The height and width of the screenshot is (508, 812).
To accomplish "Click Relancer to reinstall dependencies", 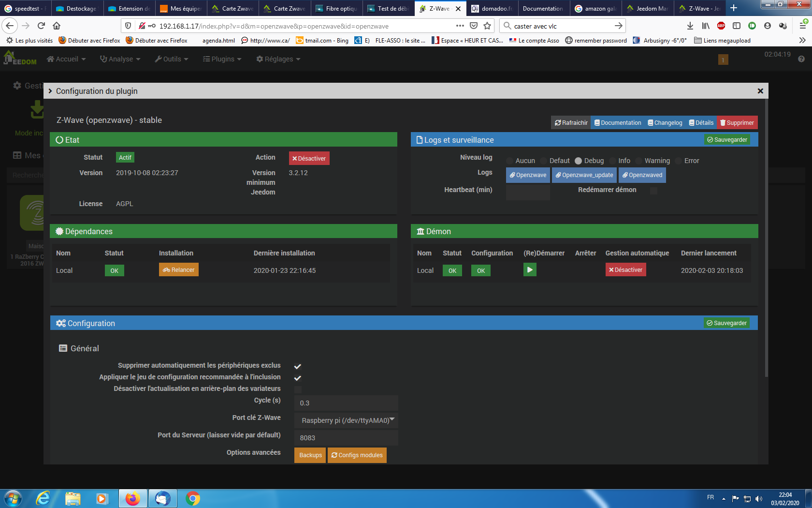I will tap(179, 269).
